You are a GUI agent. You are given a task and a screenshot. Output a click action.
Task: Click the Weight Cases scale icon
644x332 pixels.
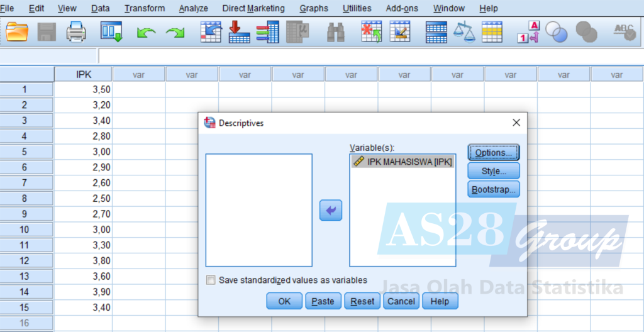point(464,31)
